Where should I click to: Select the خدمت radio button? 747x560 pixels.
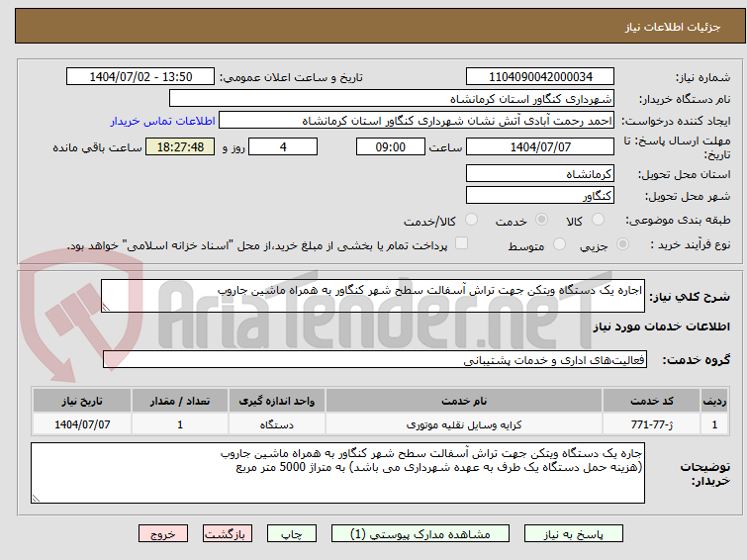click(x=541, y=220)
